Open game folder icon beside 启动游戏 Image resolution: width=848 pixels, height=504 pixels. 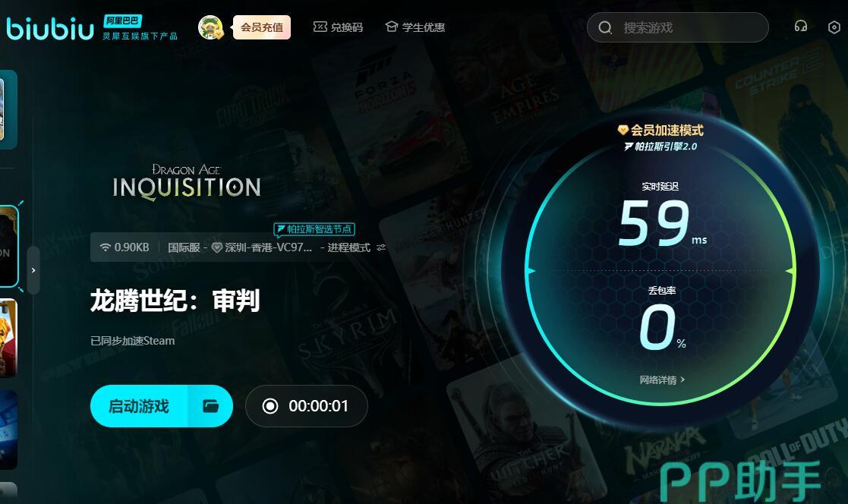pyautogui.click(x=210, y=406)
